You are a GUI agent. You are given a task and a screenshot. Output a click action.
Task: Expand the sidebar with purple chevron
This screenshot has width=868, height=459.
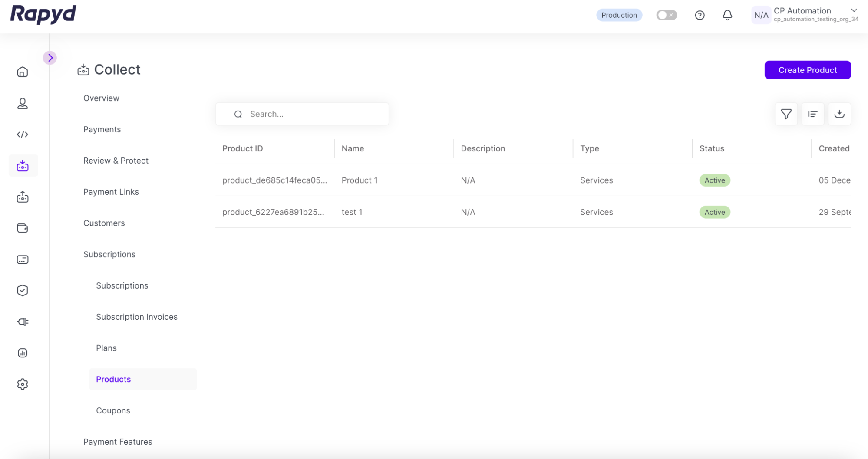coord(50,58)
